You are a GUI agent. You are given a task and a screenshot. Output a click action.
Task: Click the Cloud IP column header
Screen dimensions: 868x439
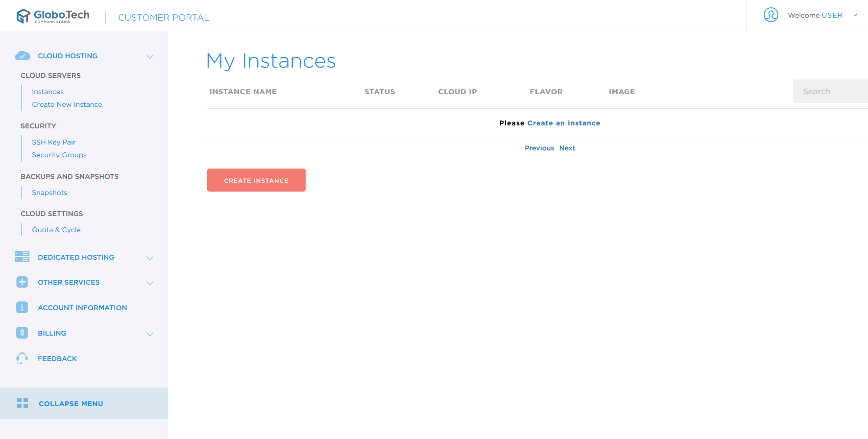click(x=458, y=92)
